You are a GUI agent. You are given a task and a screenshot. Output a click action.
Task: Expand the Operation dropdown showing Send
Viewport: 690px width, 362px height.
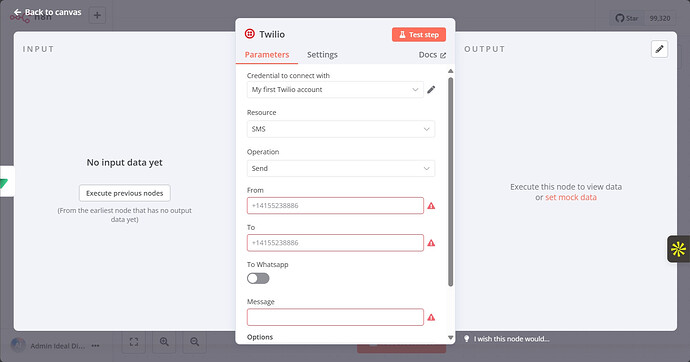(341, 168)
